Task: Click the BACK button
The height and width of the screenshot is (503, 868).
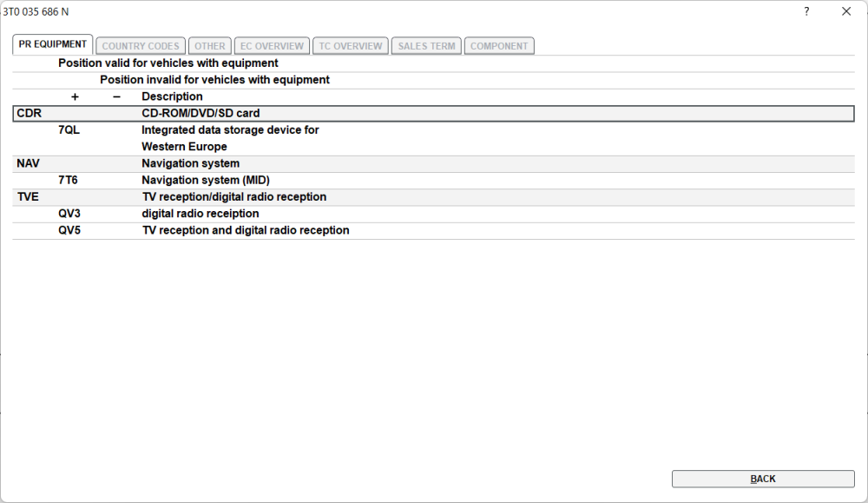Action: click(763, 479)
